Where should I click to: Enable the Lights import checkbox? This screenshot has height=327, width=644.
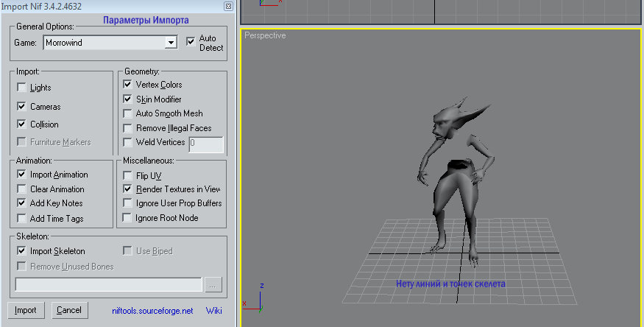coord(22,88)
